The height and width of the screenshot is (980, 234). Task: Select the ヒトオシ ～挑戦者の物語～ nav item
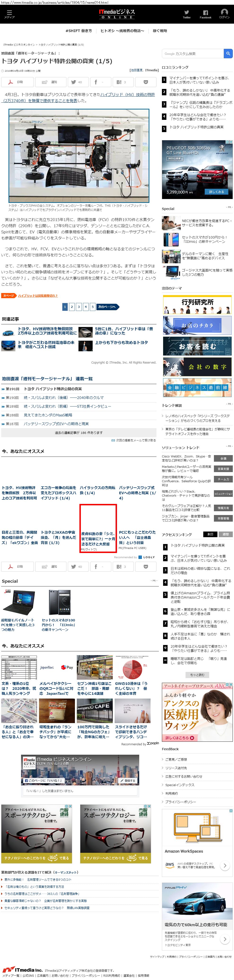coord(122,31)
